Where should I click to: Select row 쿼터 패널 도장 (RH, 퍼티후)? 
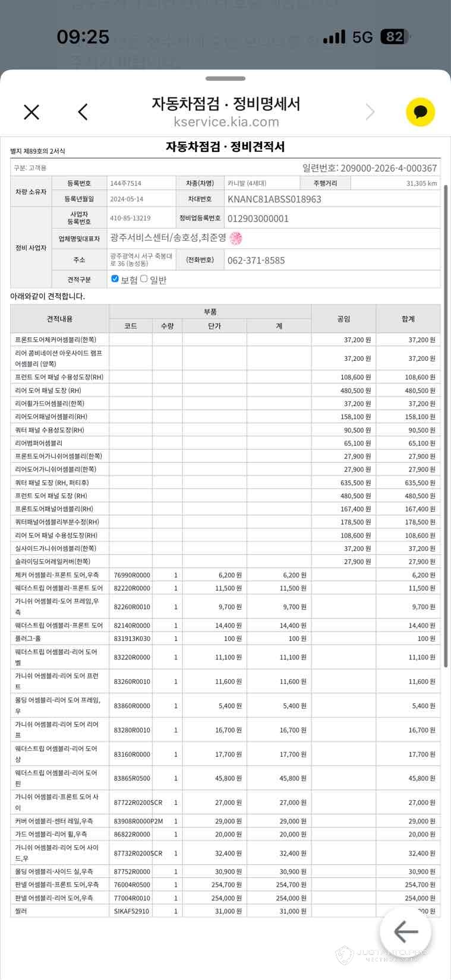coord(225,483)
